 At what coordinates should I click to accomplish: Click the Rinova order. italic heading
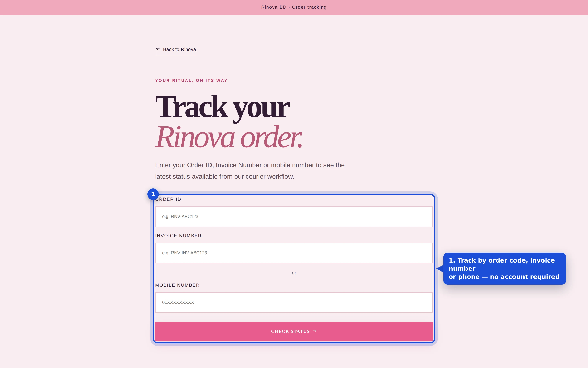[229, 137]
